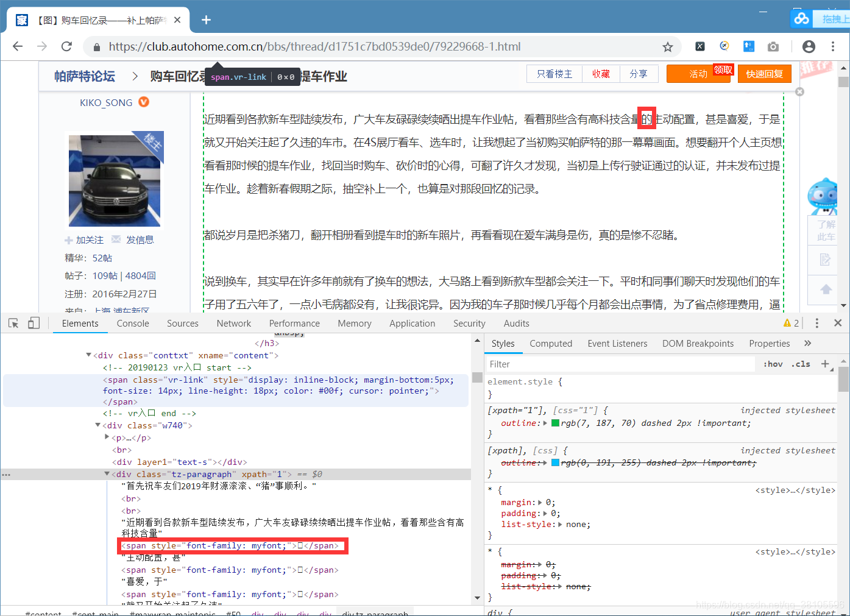
Task: Click the circular colorful extension icon
Action: pos(724,46)
